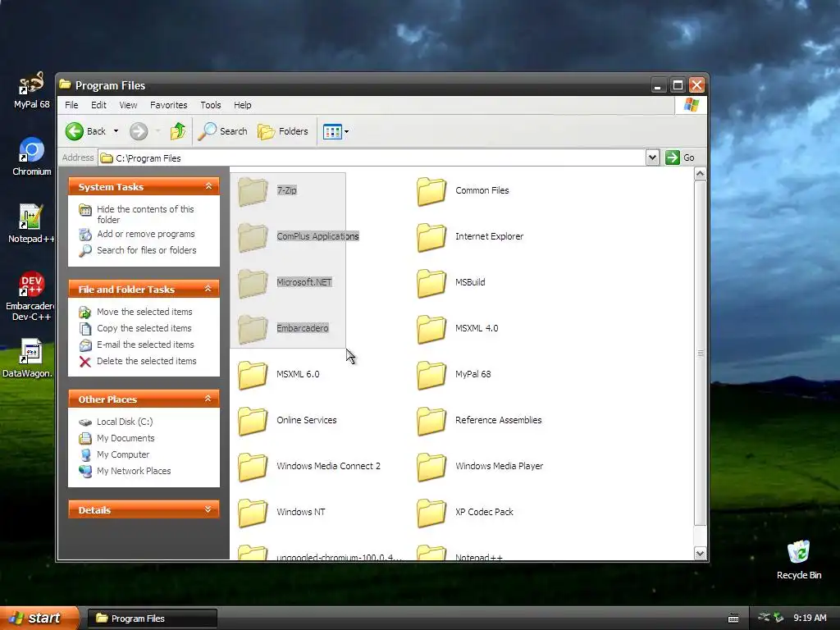The height and width of the screenshot is (630, 840).
Task: Go to My Documents in Other Places
Action: 126,438
